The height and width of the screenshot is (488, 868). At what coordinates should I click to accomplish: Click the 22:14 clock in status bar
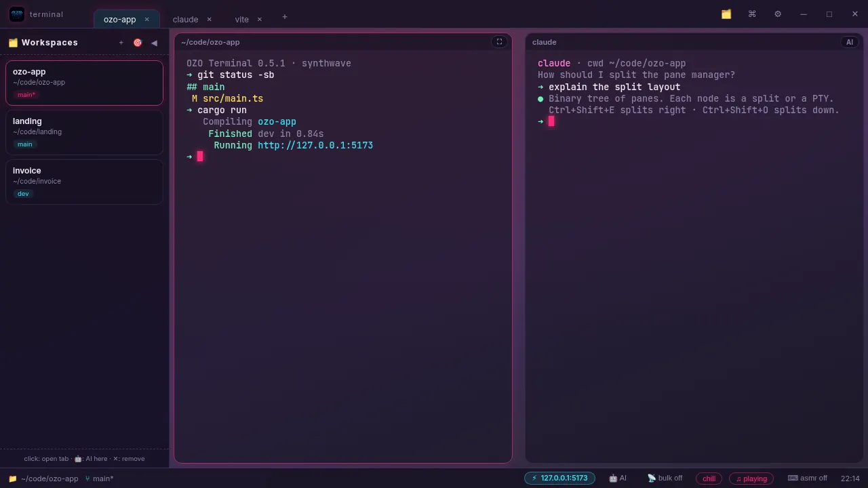tap(850, 479)
